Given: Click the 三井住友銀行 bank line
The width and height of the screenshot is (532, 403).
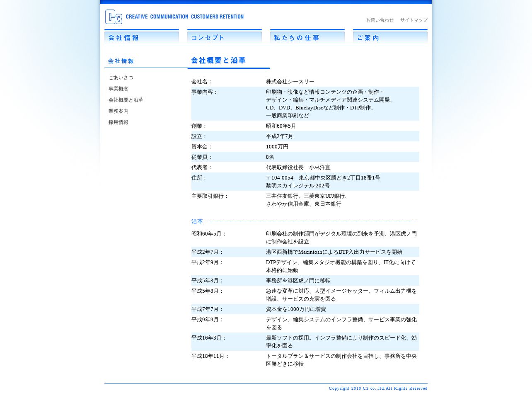Looking at the screenshot, I should click(x=308, y=196).
